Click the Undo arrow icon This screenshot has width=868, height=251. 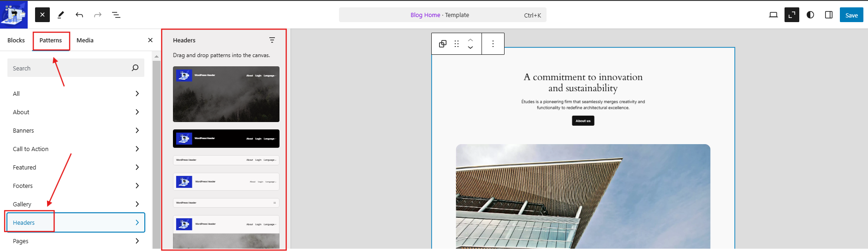pyautogui.click(x=79, y=15)
